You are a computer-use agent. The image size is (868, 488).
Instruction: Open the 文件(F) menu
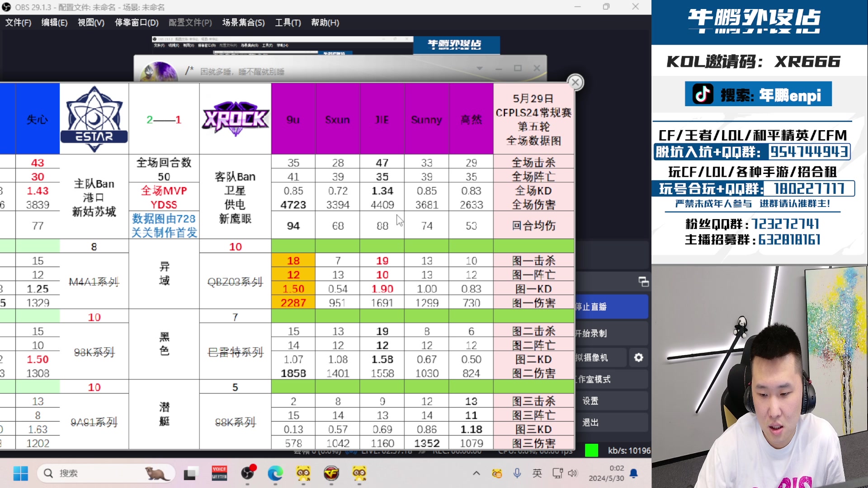[x=18, y=23]
